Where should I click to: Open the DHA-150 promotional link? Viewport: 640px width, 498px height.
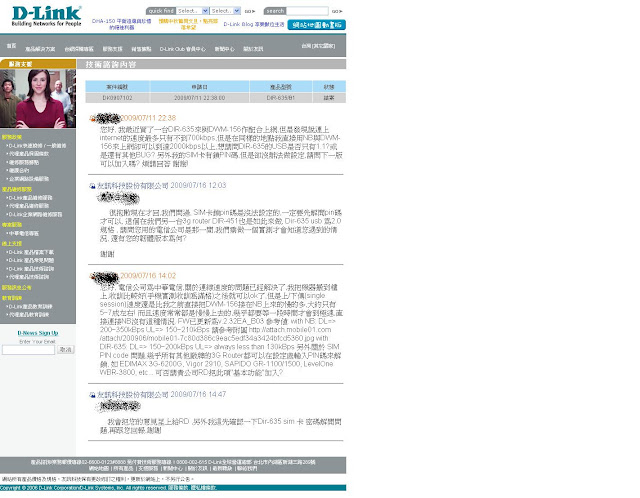click(x=122, y=24)
